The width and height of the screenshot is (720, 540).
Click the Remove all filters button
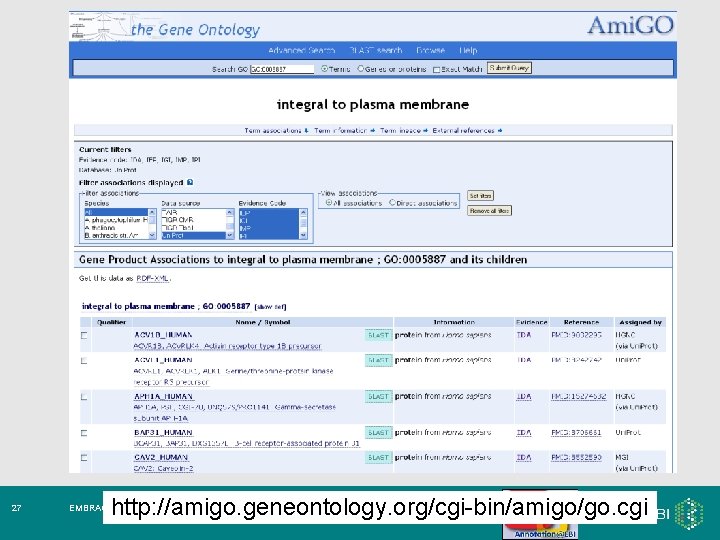tap(489, 211)
